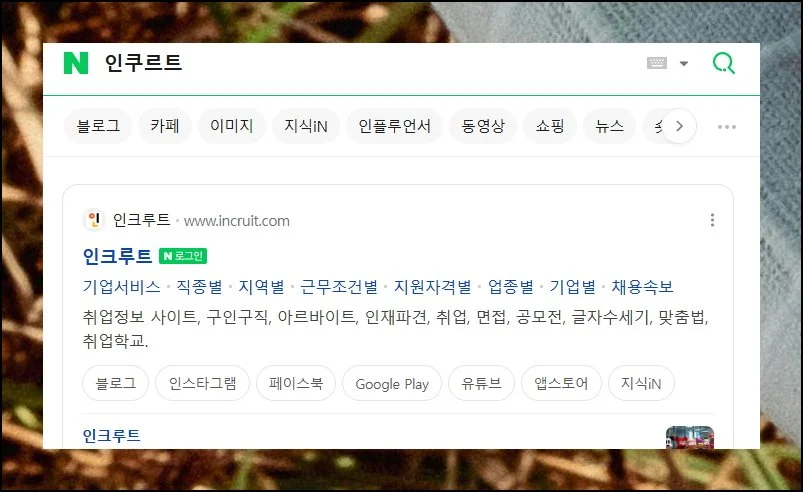
Task: Open the 채용속보 sublink
Action: (x=642, y=287)
